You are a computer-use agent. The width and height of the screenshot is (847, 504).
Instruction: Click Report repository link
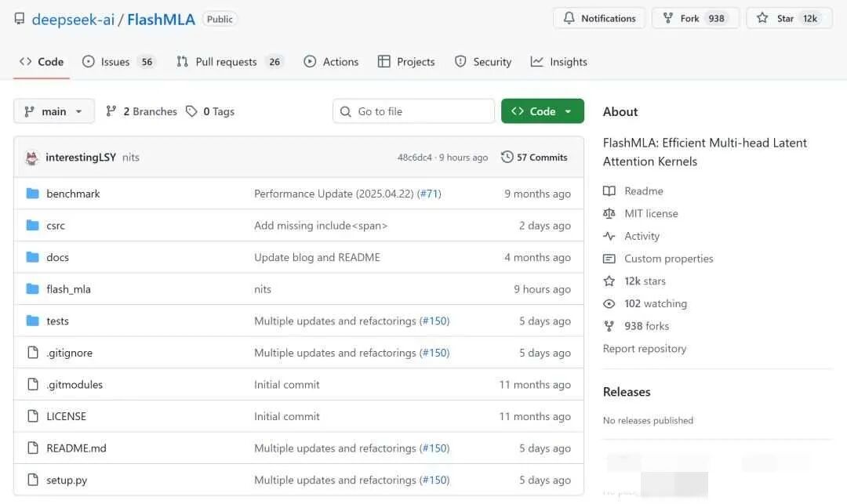tap(645, 349)
